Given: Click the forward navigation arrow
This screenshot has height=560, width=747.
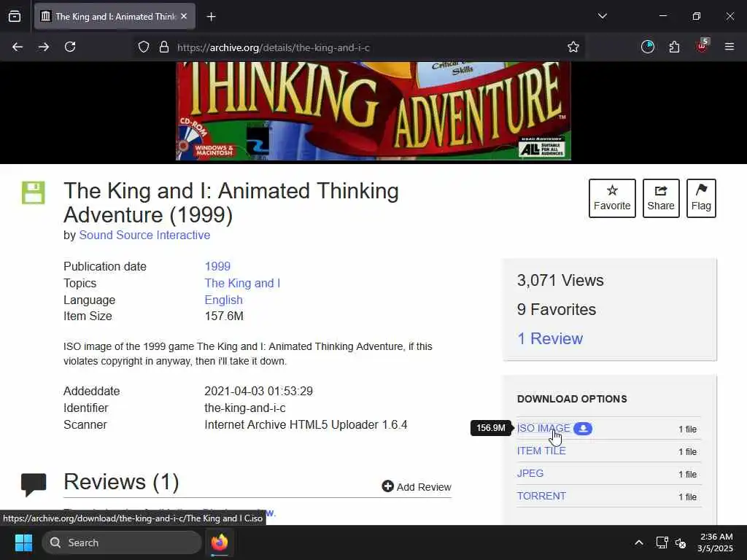Looking at the screenshot, I should pos(43,47).
